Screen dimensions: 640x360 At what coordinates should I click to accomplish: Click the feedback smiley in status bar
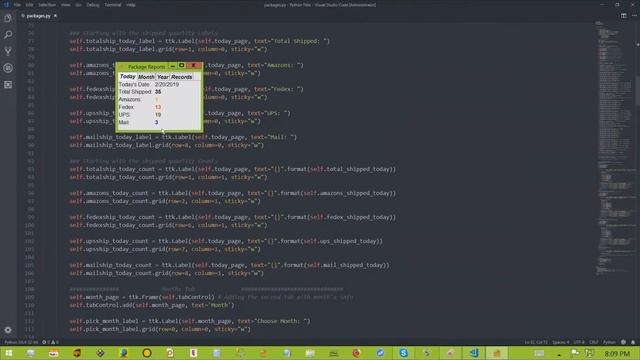[623, 342]
